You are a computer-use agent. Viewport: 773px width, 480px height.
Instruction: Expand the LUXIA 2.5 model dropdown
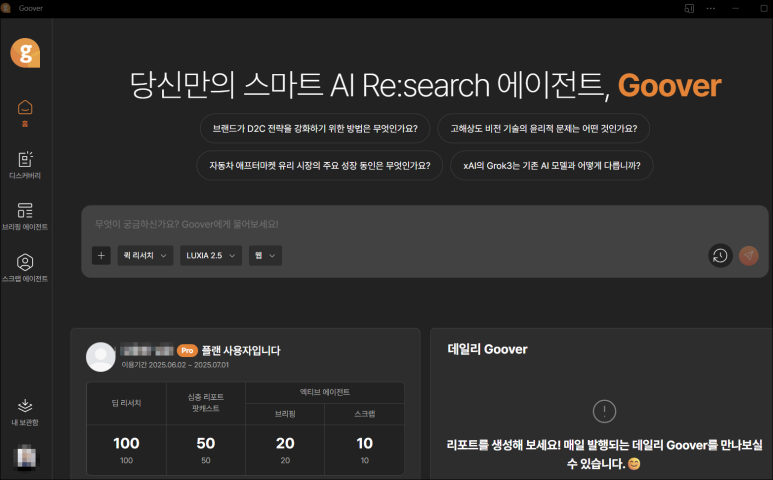[x=211, y=255]
